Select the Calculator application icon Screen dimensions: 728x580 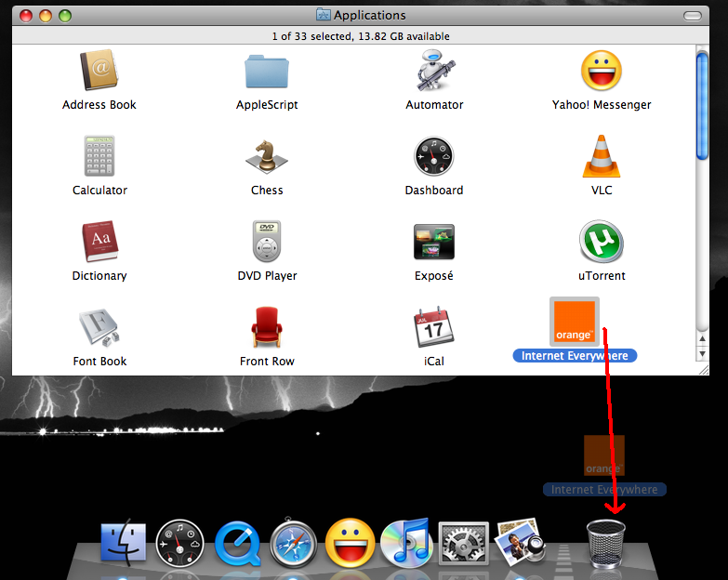pyautogui.click(x=99, y=156)
